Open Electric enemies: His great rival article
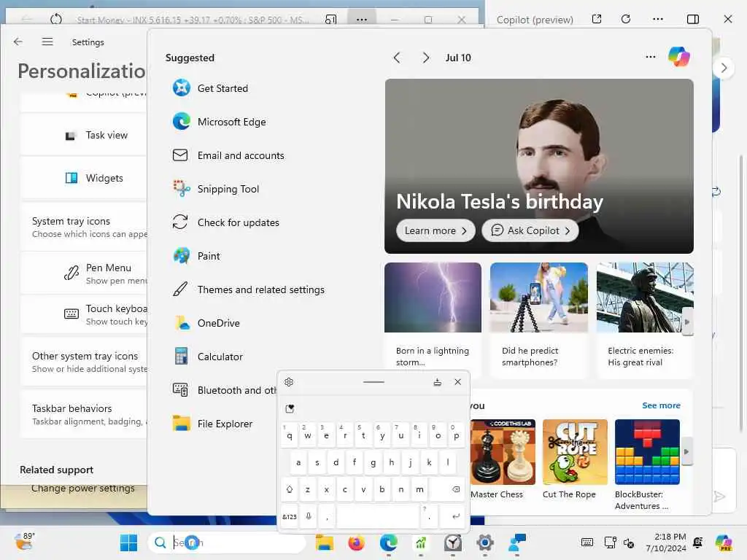747x560 pixels. [645, 320]
